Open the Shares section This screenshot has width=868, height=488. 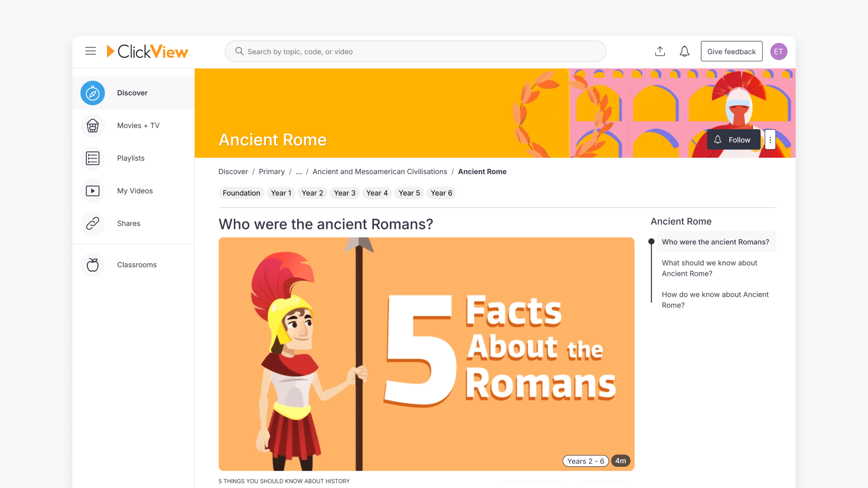(128, 223)
